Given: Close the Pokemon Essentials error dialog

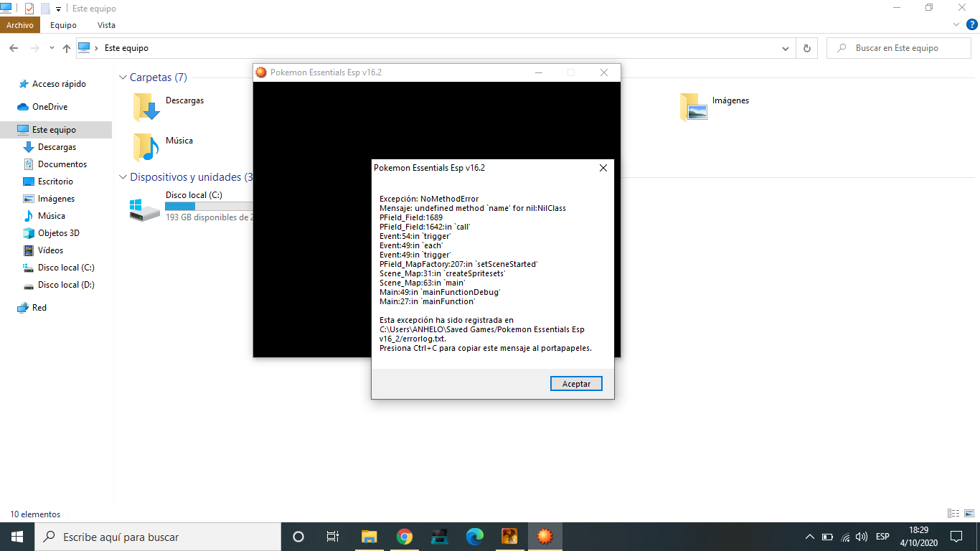Looking at the screenshot, I should [x=603, y=168].
